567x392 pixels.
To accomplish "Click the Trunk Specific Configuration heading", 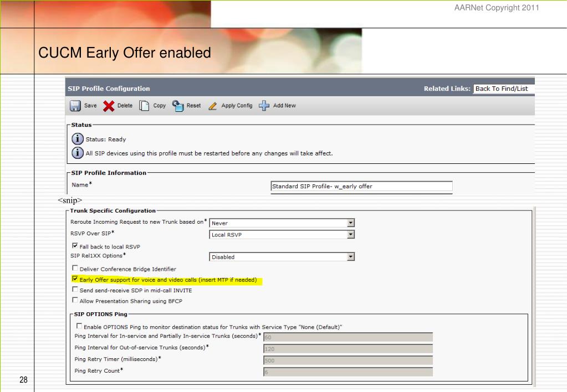I will pos(113,210).
